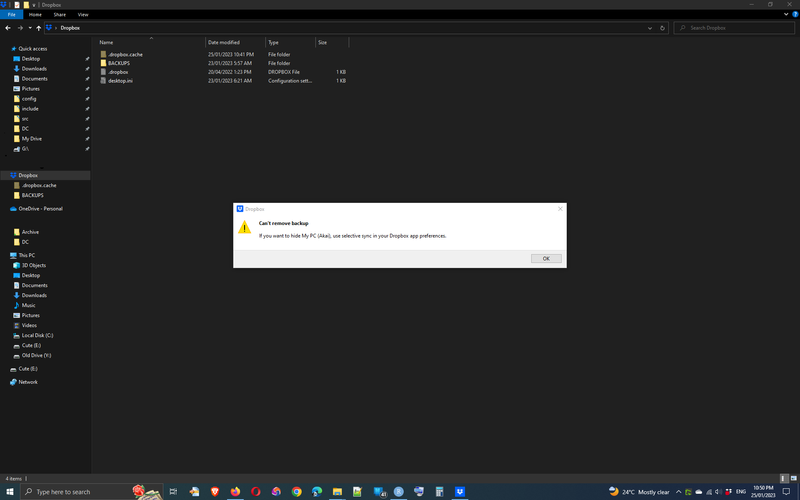Close the Can't remove backup dialog
Viewport: 800px width, 500px height.
coord(560,208)
